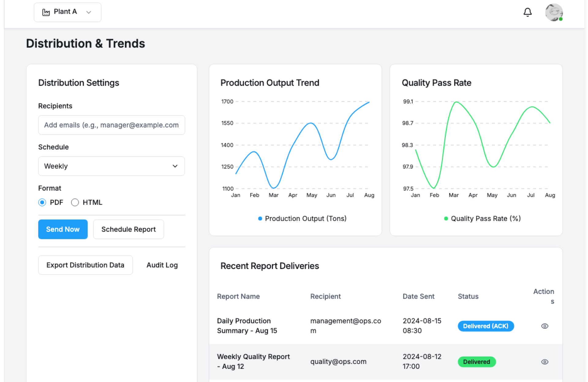Select the HTML format radio button
Viewport: 588px width, 382px height.
pyautogui.click(x=75, y=202)
